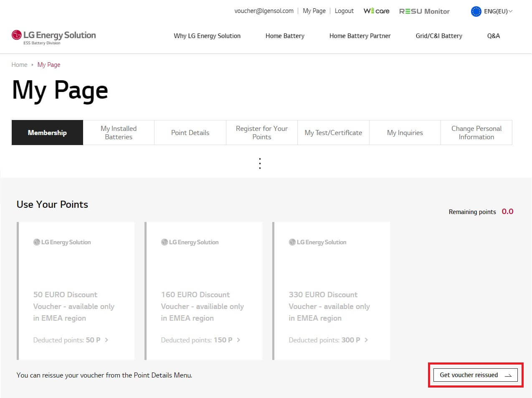Click the arrow next to Deducted points 150 P

click(x=238, y=340)
